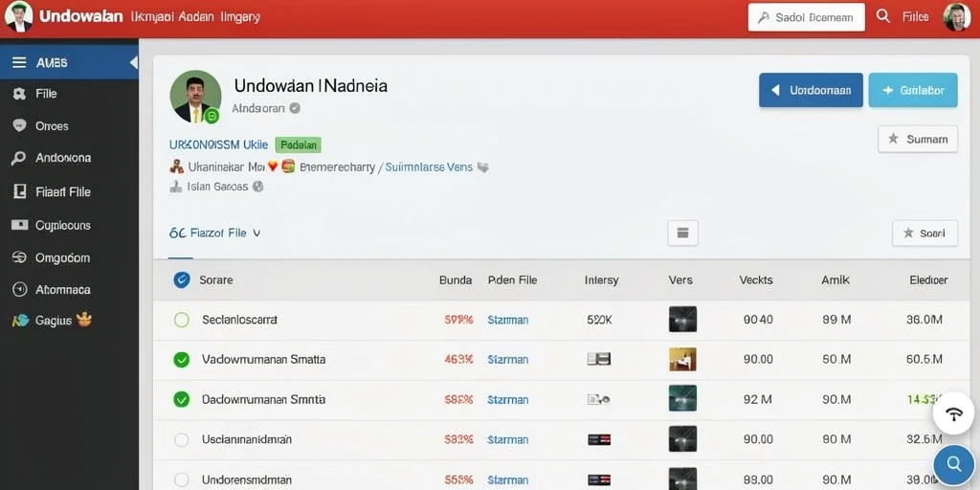
Task: Click the blue floating search button
Action: tap(954, 464)
